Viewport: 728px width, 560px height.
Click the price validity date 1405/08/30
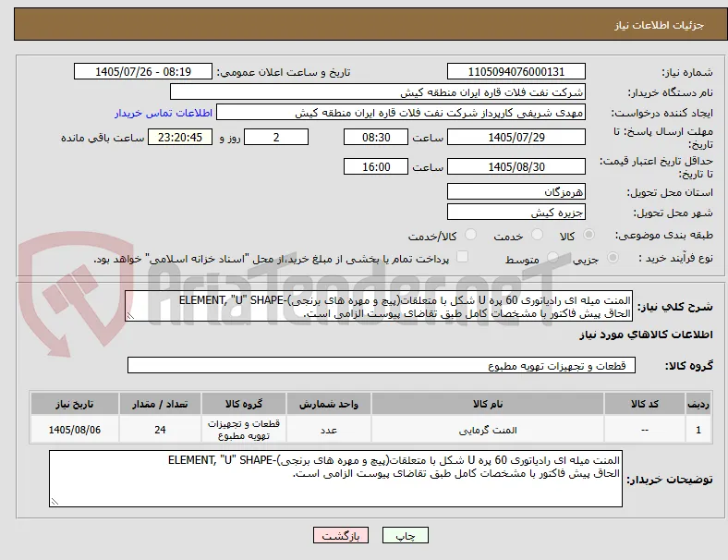click(516, 166)
